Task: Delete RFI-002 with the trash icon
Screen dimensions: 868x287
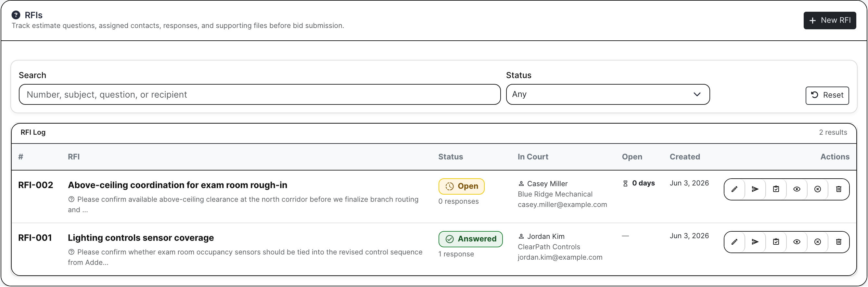Action: (839, 189)
